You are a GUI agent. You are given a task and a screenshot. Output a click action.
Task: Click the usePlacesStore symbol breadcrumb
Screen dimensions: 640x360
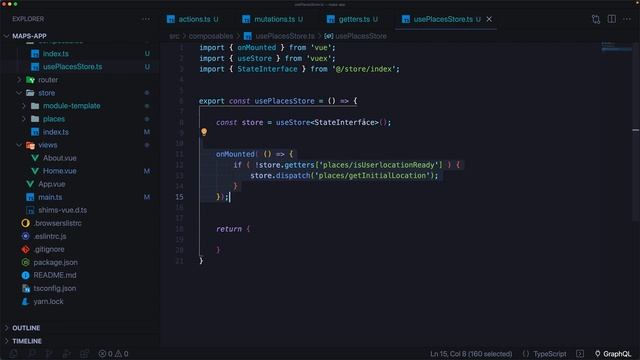point(361,36)
